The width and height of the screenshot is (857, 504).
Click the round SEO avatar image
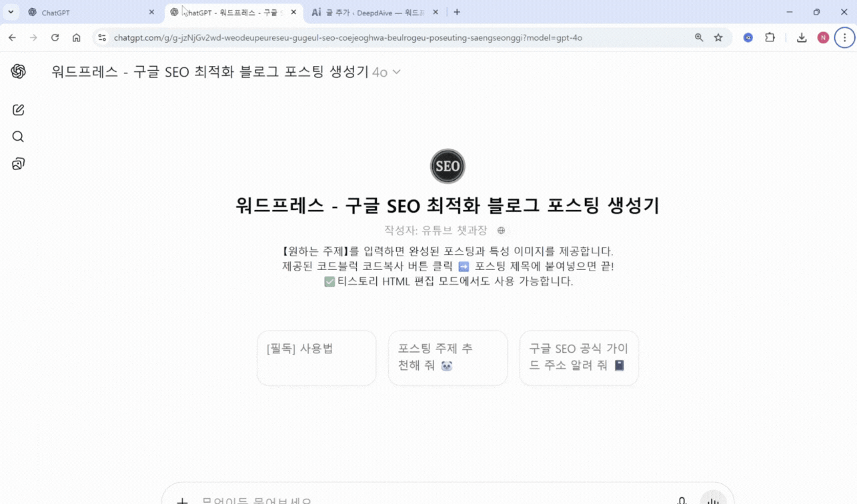point(448,166)
